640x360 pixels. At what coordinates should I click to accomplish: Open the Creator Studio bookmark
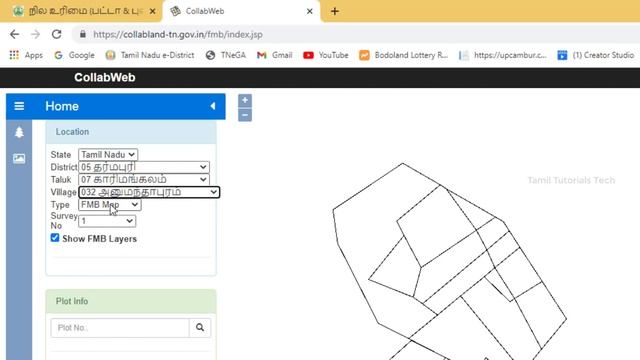tap(596, 55)
